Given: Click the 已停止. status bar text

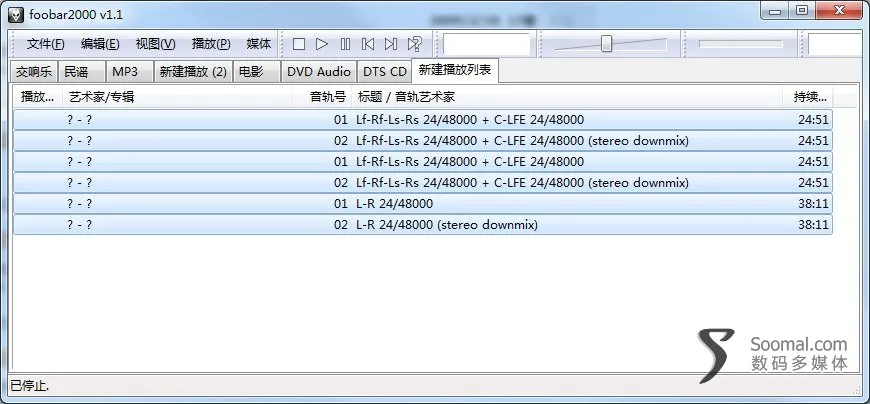Looking at the screenshot, I should pos(29,385).
